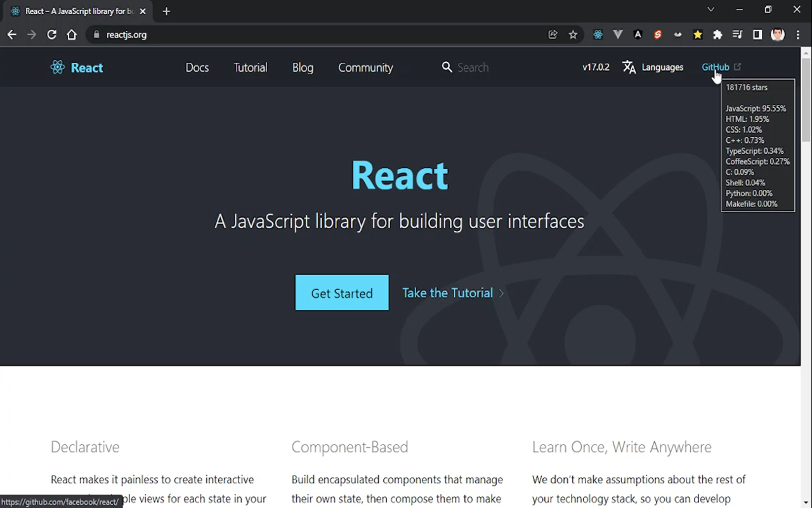Screen dimensions: 812x508
Task: Open the Docs navigation item
Action: click(x=197, y=67)
